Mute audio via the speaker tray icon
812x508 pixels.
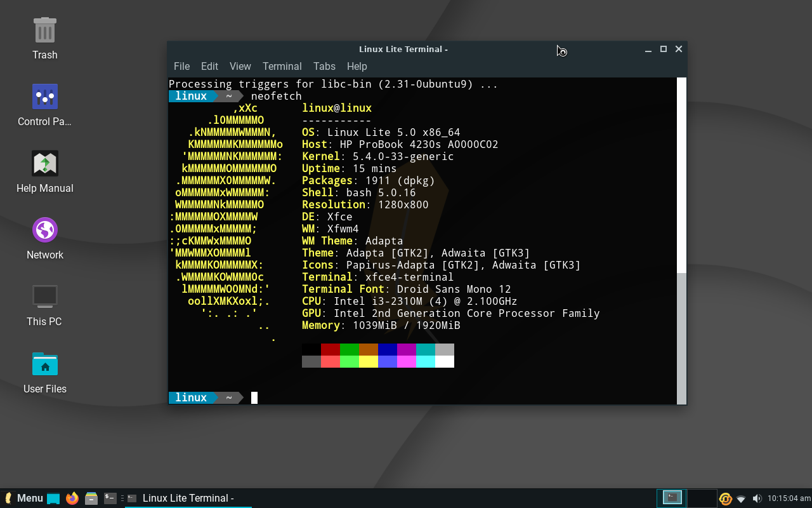point(757,498)
